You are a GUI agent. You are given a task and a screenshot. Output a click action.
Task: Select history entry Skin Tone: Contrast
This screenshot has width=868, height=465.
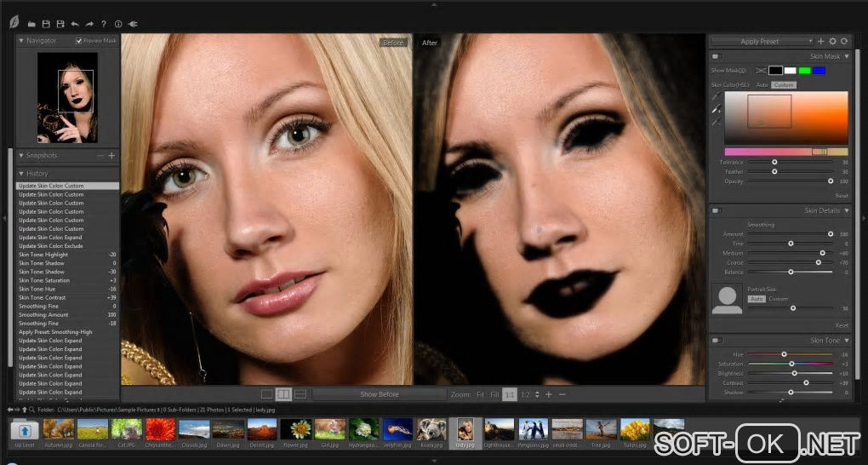tap(67, 297)
